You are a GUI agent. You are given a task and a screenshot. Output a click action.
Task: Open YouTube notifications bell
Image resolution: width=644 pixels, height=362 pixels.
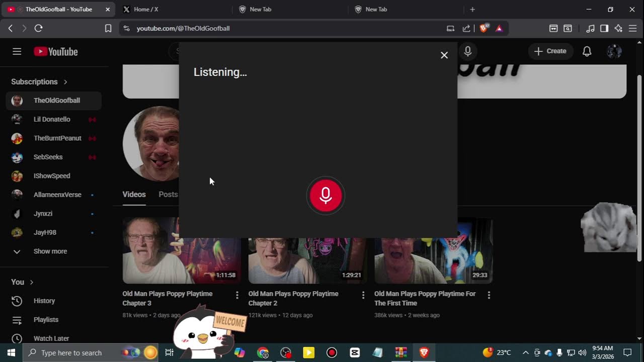pos(587,51)
